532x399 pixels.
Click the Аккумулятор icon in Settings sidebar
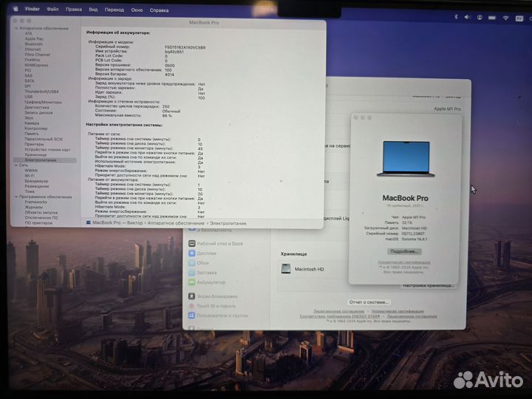(x=191, y=282)
